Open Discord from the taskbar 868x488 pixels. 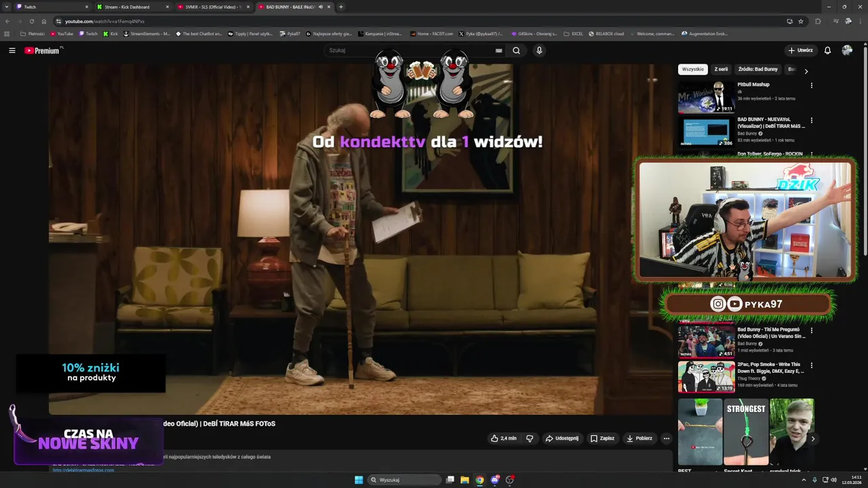495,480
